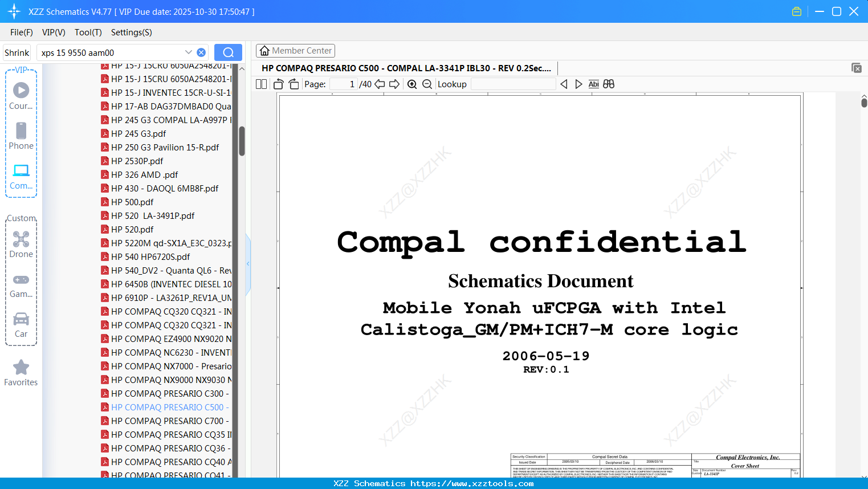Screen dimensions: 868x489
Task: Open the Member Center
Action: (x=295, y=51)
